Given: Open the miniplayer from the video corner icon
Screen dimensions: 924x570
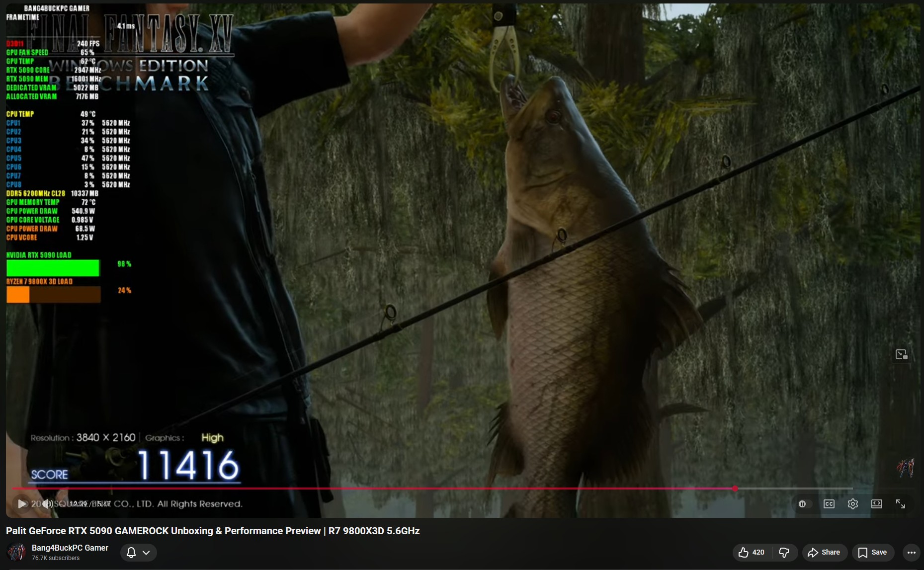Looking at the screenshot, I should pos(902,354).
